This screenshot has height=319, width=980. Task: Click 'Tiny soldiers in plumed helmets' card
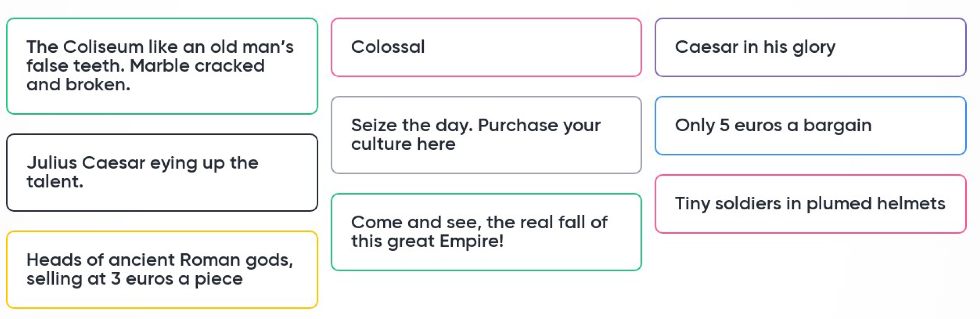click(810, 204)
